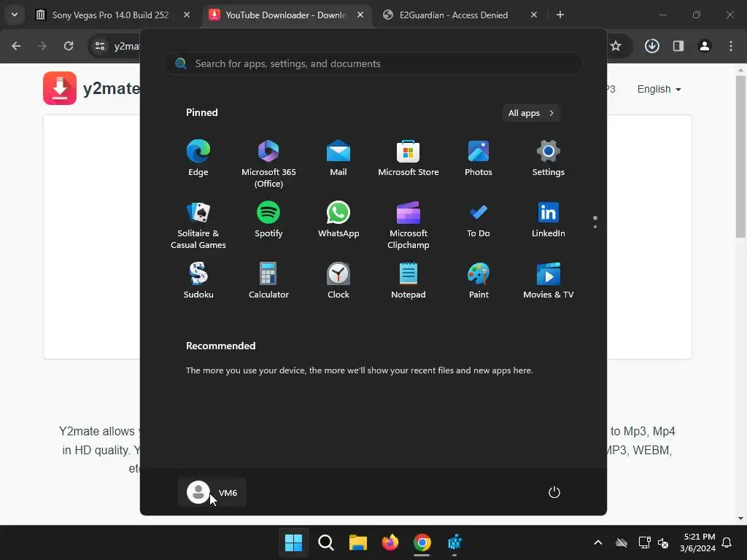Open the muted volume tray icon
The width and height of the screenshot is (747, 560).
662,542
